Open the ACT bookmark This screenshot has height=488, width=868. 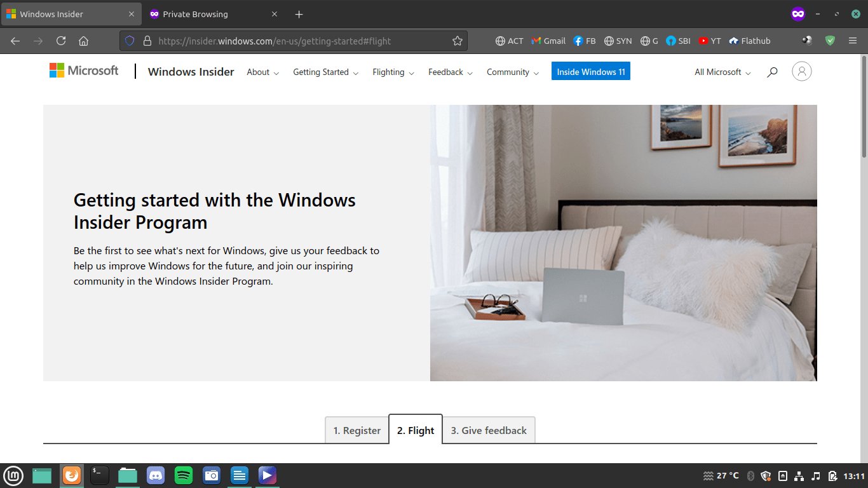[x=510, y=41]
